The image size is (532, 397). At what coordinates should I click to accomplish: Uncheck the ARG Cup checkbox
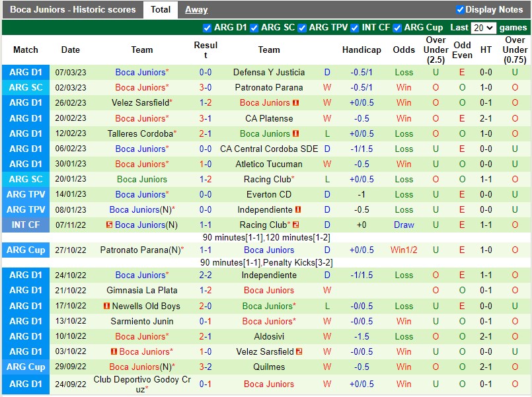tap(397, 28)
